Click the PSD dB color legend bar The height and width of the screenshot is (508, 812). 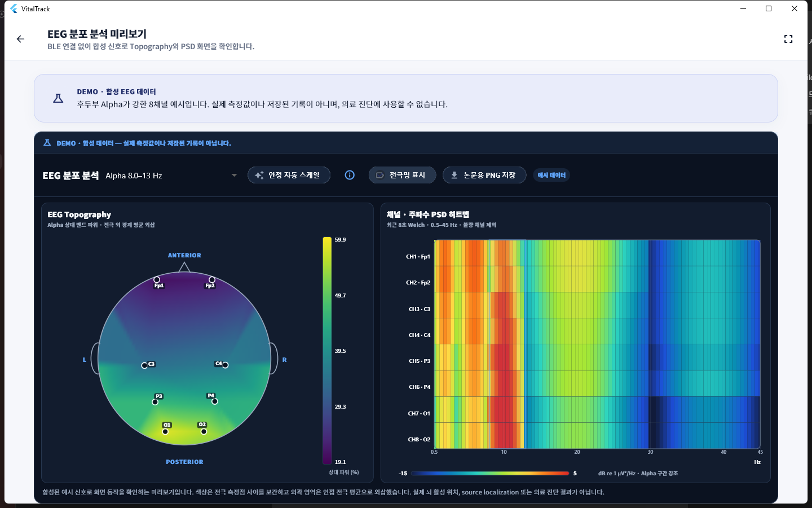(489, 474)
